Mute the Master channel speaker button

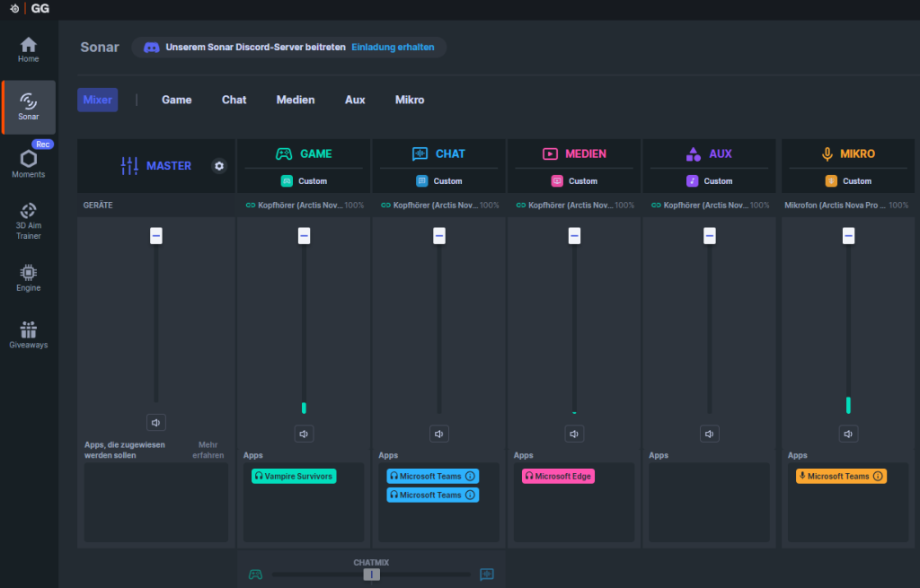(x=156, y=423)
